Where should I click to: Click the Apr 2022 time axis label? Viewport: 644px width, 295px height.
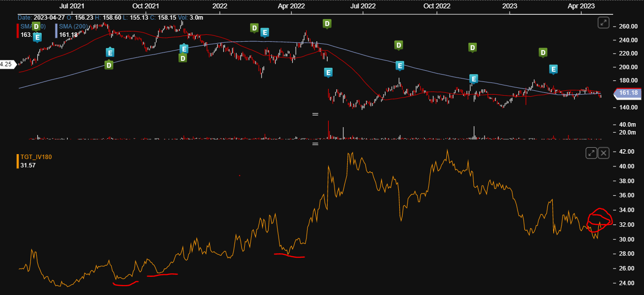291,6
